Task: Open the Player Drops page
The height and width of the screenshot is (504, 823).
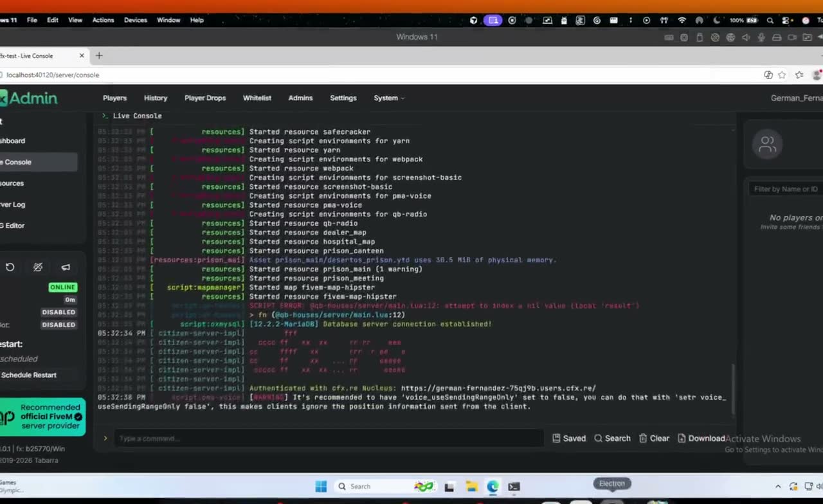Action: pos(205,98)
